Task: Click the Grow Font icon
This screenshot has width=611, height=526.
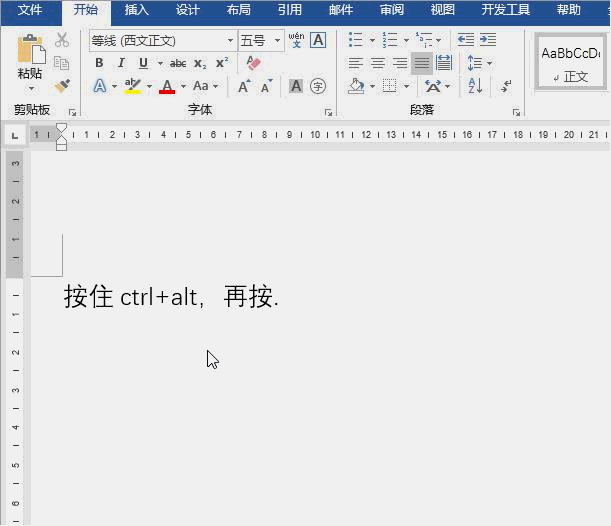Action: [244, 86]
